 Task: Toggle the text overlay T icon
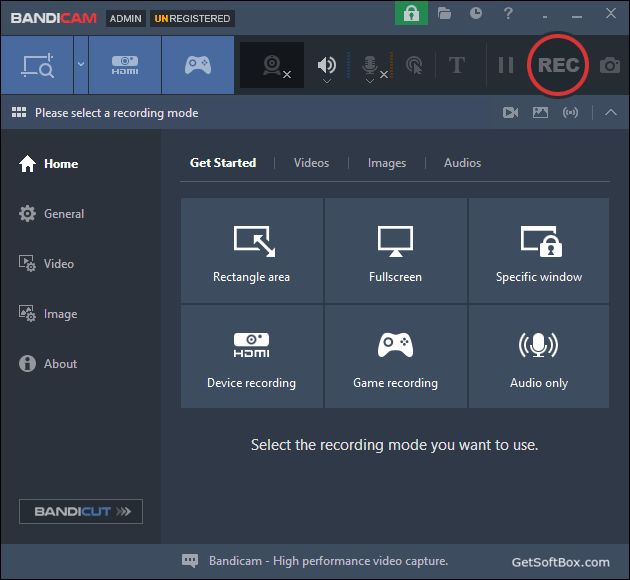[457, 65]
